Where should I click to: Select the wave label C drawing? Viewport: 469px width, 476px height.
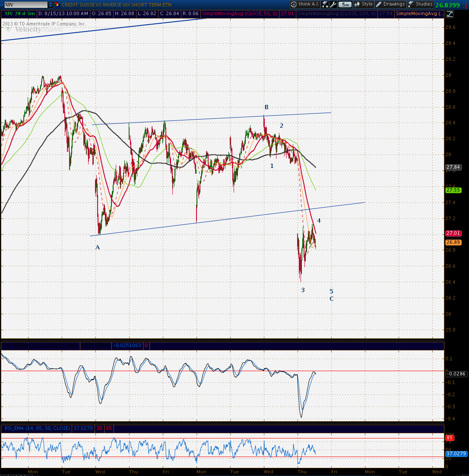(x=331, y=299)
